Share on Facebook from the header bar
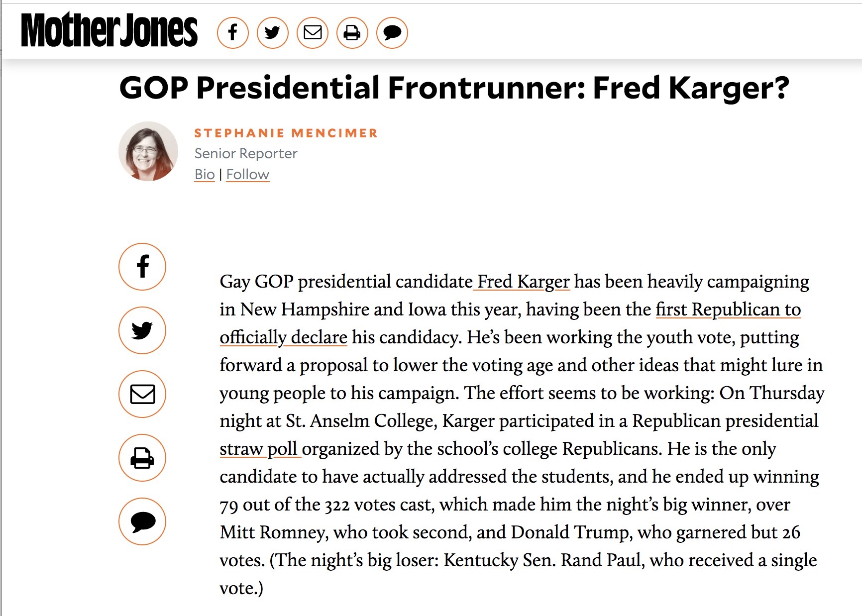Image resolution: width=862 pixels, height=616 pixels. tap(232, 33)
